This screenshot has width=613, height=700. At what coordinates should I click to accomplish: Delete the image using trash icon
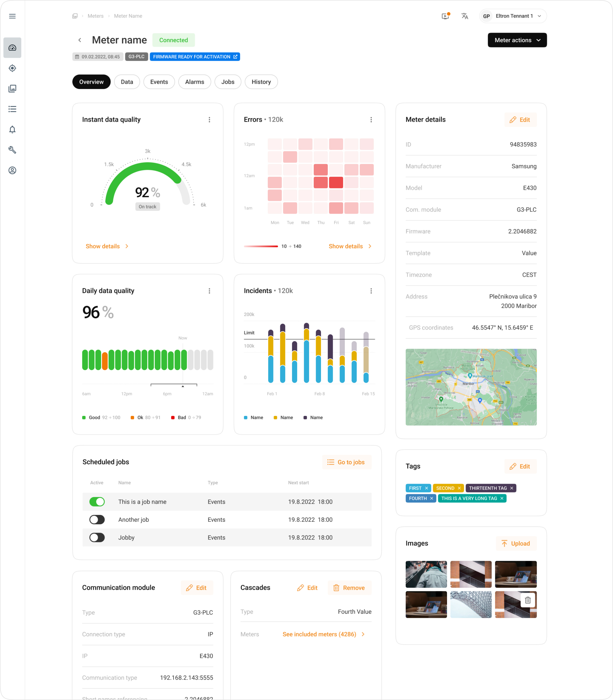pyautogui.click(x=527, y=600)
